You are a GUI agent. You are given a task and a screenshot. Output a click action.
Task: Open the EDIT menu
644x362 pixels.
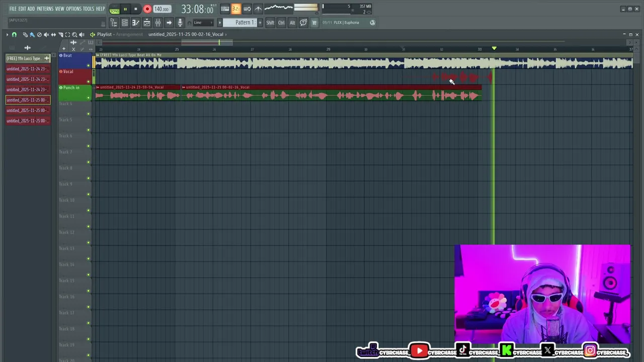click(x=22, y=9)
